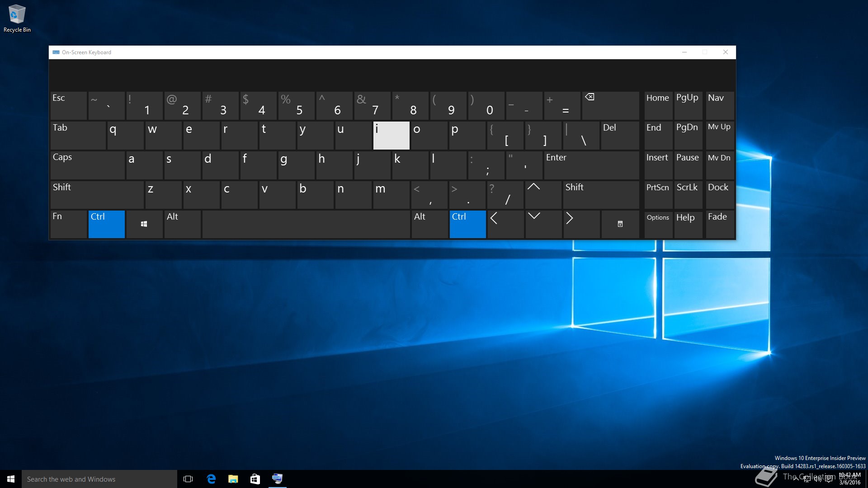Tap the tilde backtick key
The width and height of the screenshot is (868, 488).
[x=107, y=105]
